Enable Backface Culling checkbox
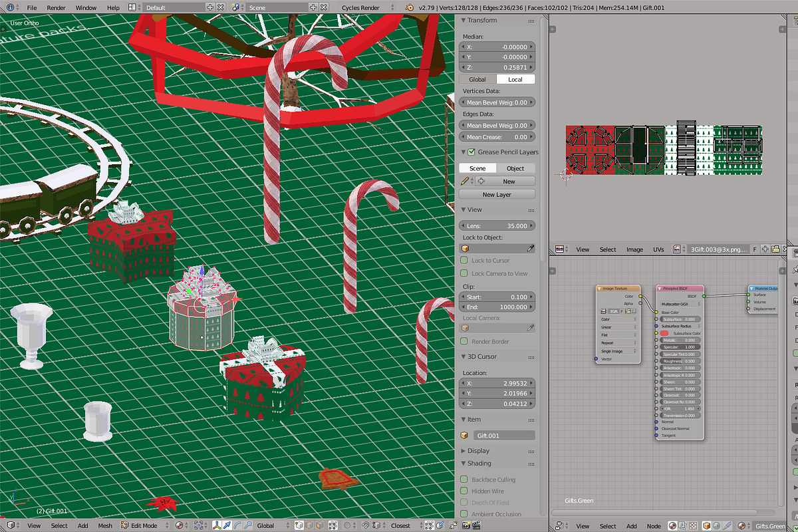 click(464, 479)
